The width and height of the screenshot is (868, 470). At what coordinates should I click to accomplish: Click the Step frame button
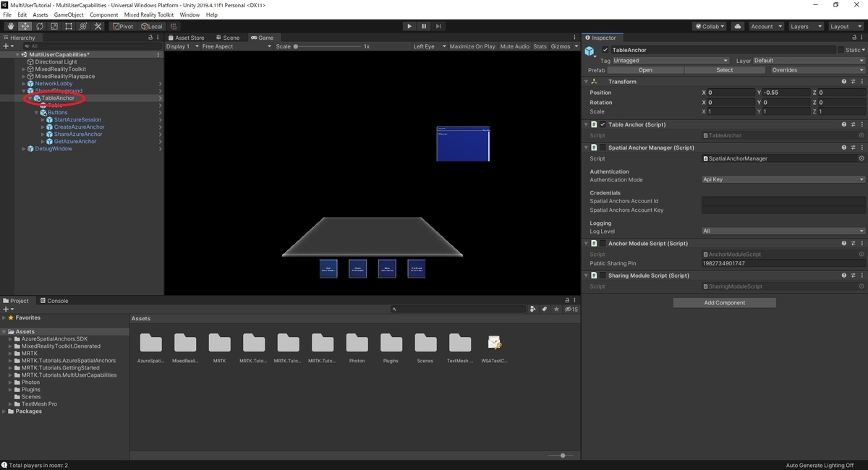pos(438,26)
